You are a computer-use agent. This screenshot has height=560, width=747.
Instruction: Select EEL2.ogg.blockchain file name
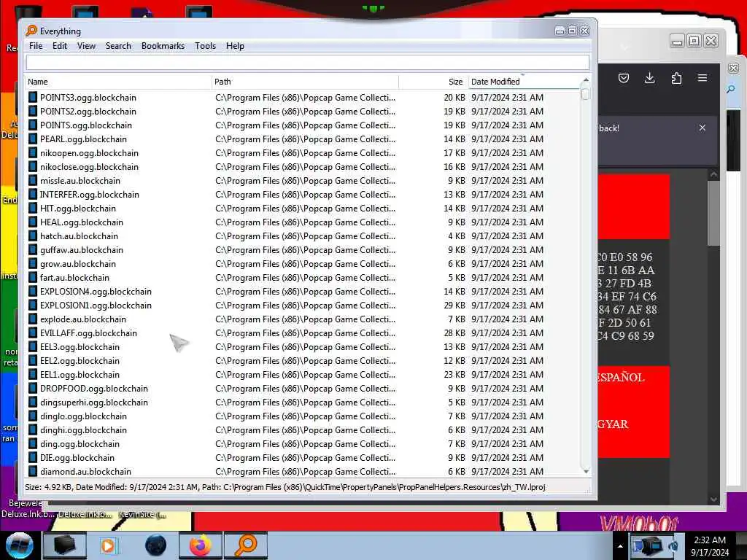click(80, 360)
